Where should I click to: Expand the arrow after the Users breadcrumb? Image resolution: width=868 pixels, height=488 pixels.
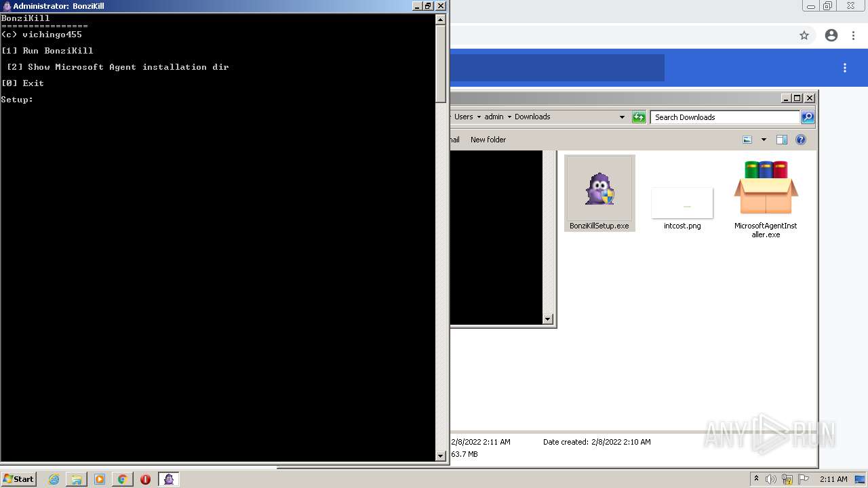coord(479,117)
